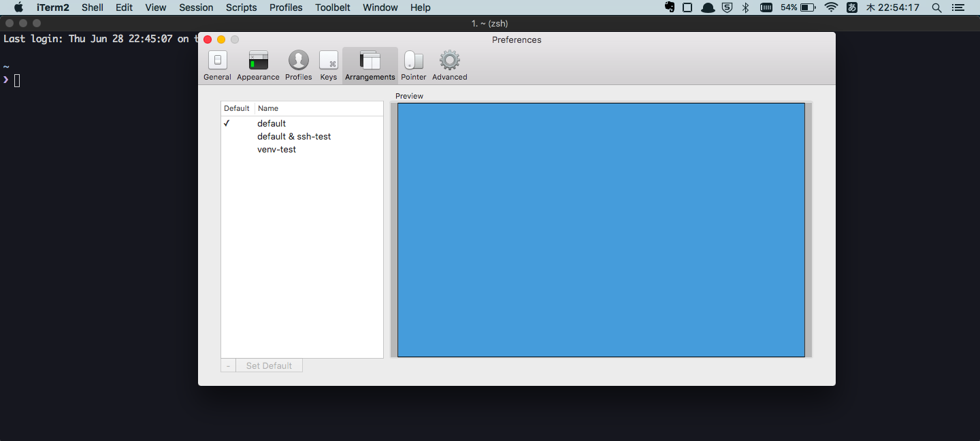
Task: Open the General preferences pane
Action: coord(217,65)
